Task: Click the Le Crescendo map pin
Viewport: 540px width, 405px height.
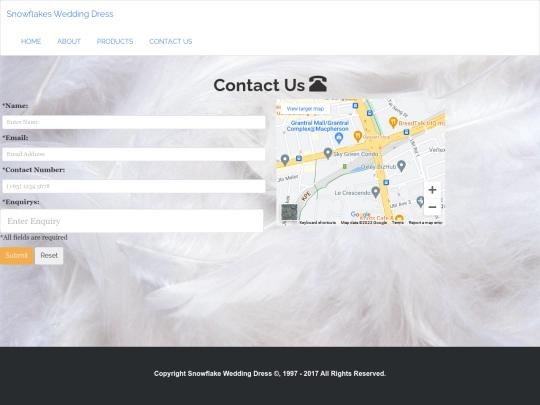Action: coord(376,192)
